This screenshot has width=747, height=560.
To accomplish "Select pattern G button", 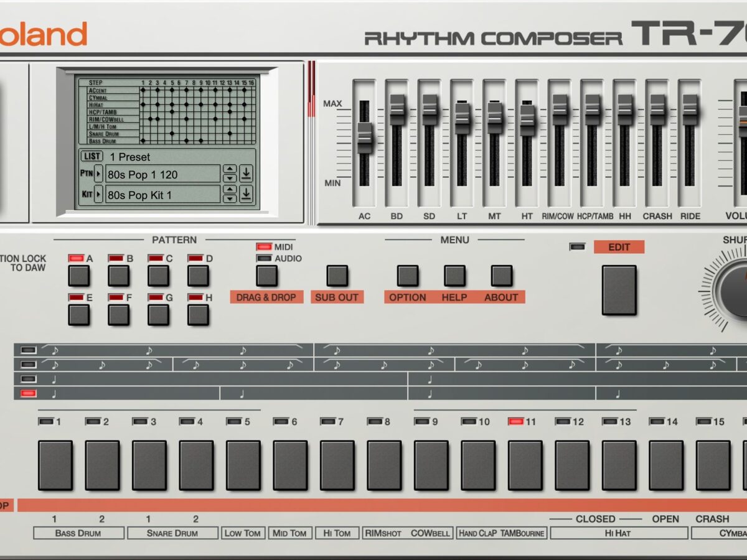I will point(159,315).
